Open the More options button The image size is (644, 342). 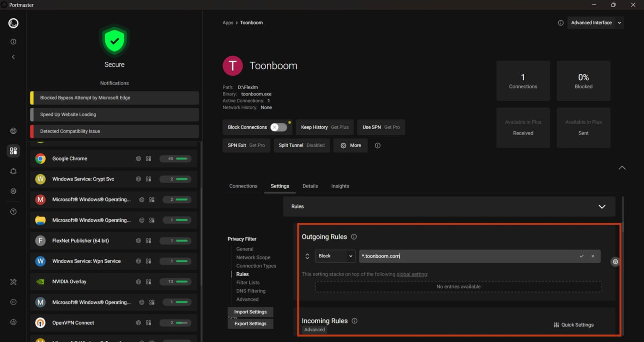tap(351, 145)
